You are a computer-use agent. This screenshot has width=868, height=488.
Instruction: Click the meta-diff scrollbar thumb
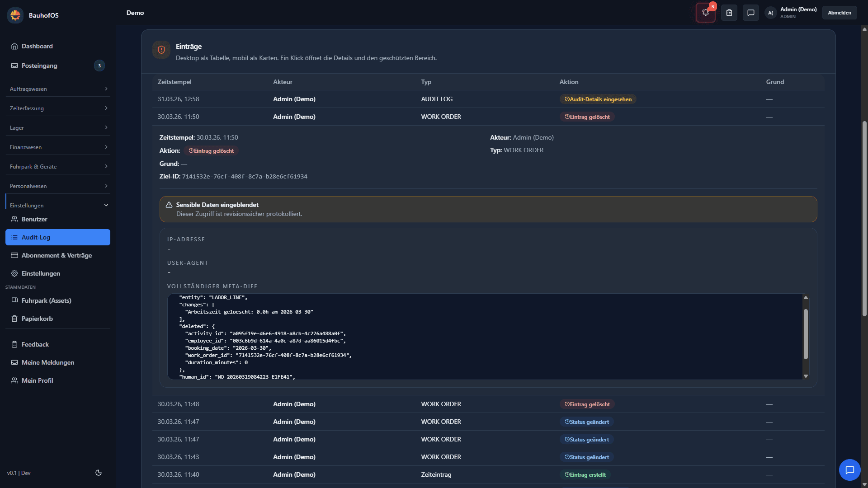click(806, 334)
